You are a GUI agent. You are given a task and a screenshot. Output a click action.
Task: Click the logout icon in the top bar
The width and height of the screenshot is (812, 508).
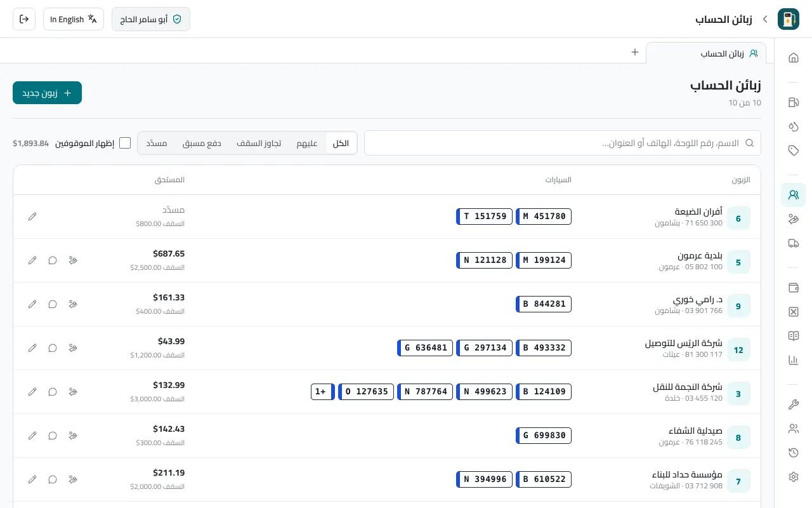pos(24,19)
